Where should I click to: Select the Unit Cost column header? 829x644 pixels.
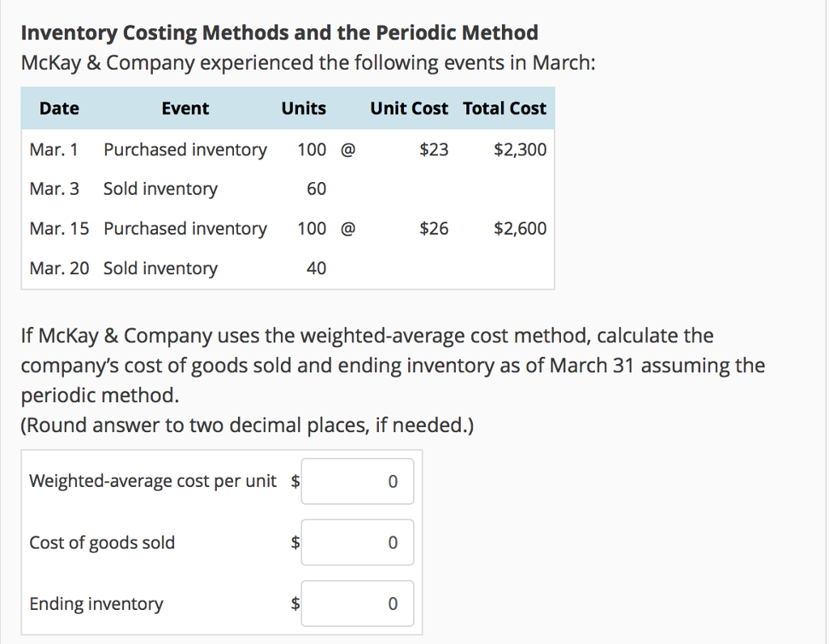(x=409, y=108)
